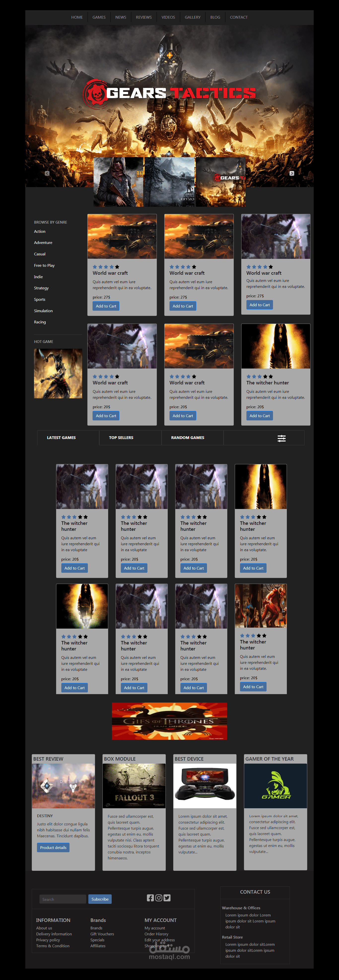Go to previous slide with left carousel arrow
The image size is (339, 980).
point(47,173)
